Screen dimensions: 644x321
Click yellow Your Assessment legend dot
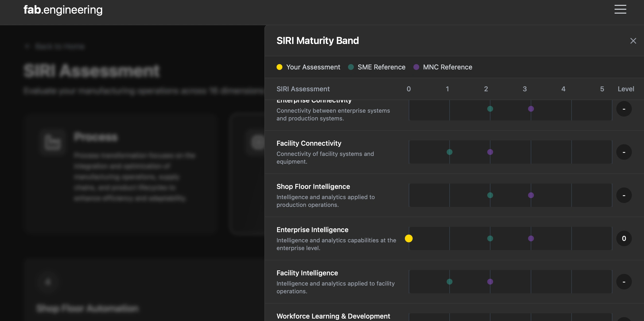coord(279,67)
